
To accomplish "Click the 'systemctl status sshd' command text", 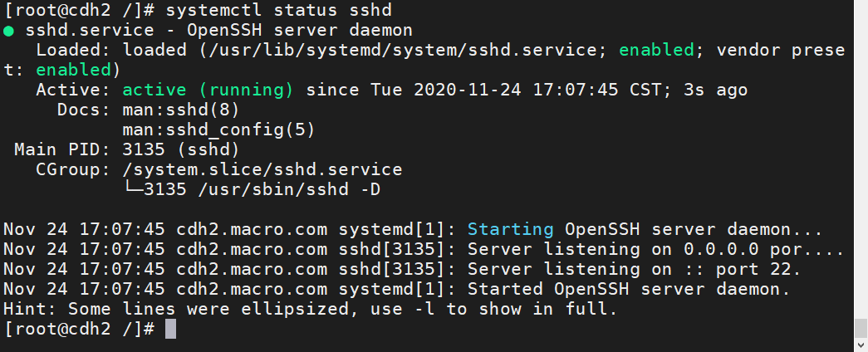I will pyautogui.click(x=278, y=11).
